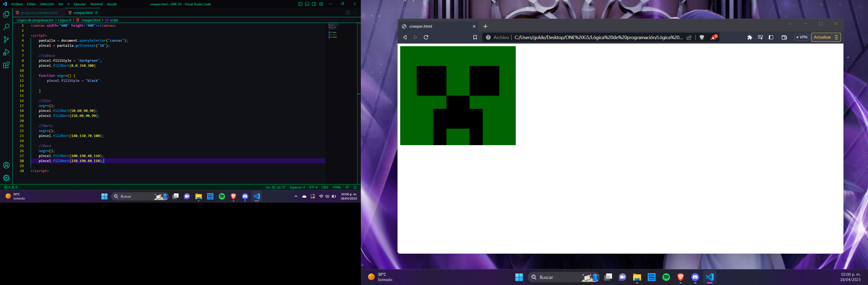Open the Search view in VS Code activity bar
The width and height of the screenshot is (868, 285).
[x=6, y=27]
